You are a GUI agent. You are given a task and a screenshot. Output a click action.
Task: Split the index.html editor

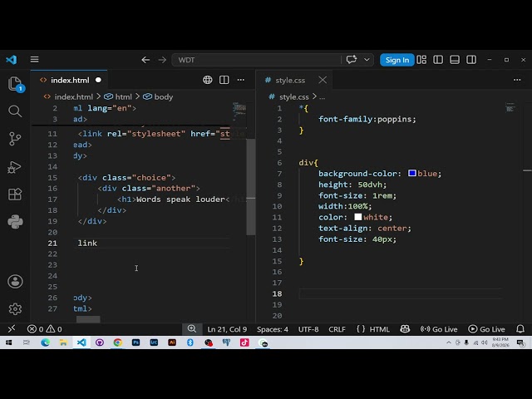[x=224, y=80]
